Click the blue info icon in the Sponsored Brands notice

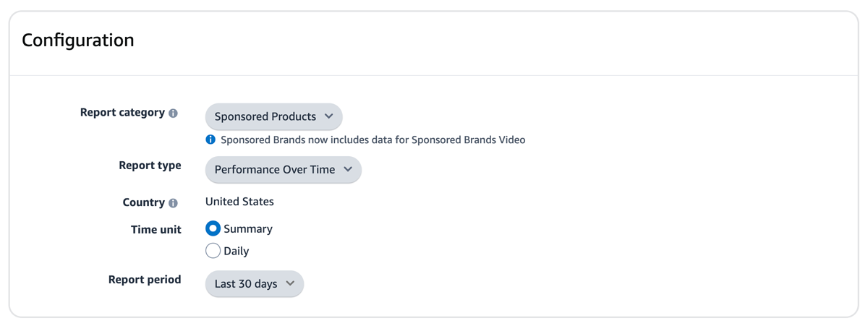pos(210,140)
